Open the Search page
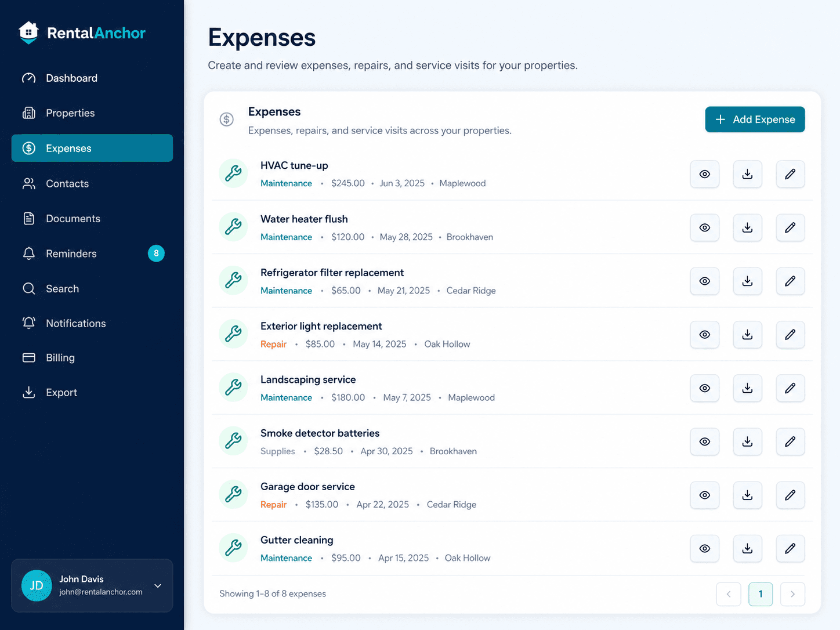The image size is (840, 630). click(x=92, y=288)
